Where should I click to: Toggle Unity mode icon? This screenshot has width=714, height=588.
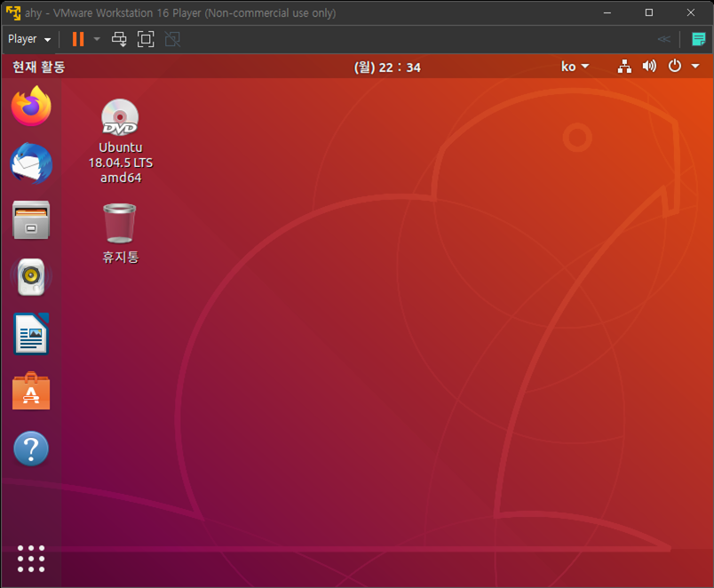[x=172, y=39]
